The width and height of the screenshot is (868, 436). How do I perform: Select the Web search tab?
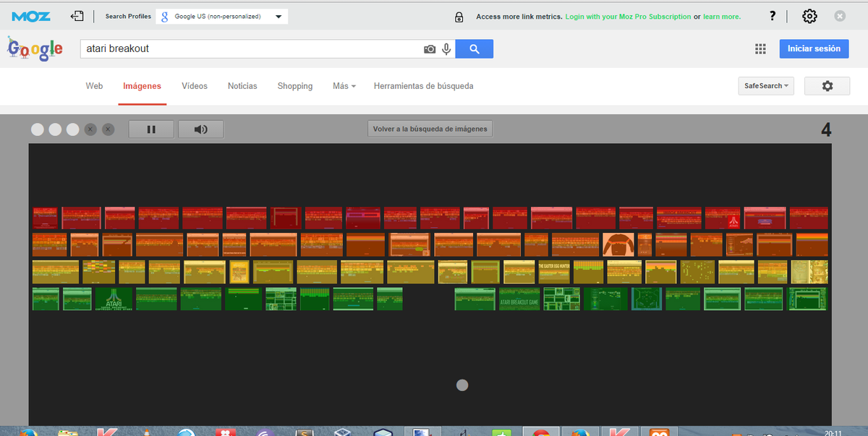(x=94, y=85)
